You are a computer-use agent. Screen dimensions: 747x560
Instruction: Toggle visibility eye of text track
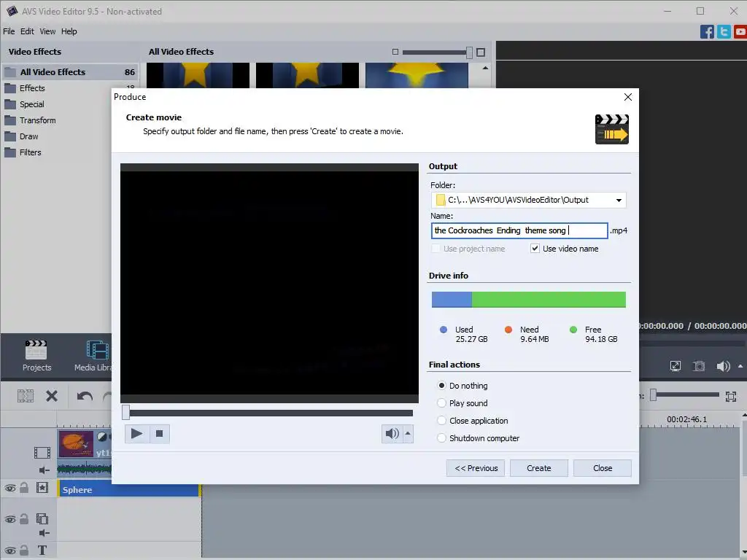(10, 551)
